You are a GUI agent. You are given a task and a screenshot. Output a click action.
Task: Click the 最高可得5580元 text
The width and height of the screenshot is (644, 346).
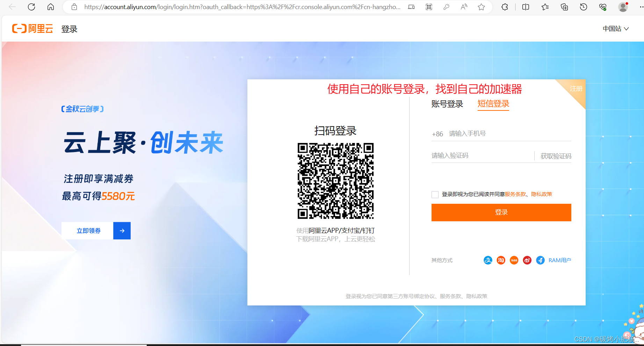98,196
